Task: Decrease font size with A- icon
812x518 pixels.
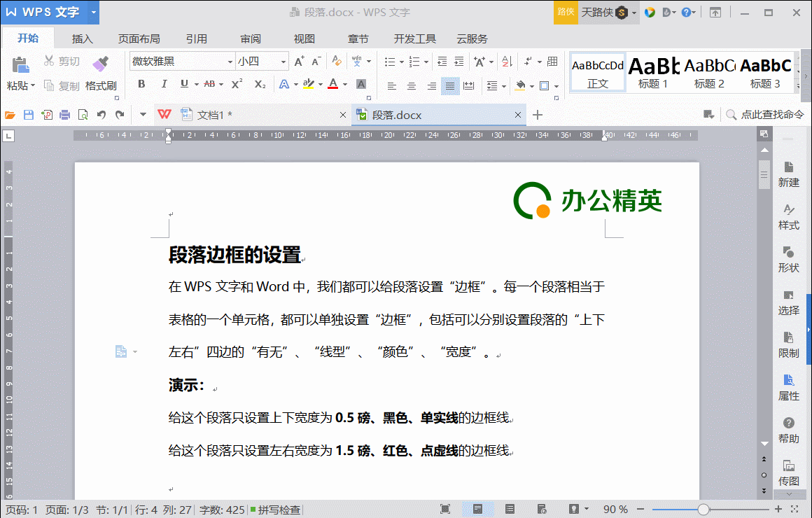Action: coord(316,61)
